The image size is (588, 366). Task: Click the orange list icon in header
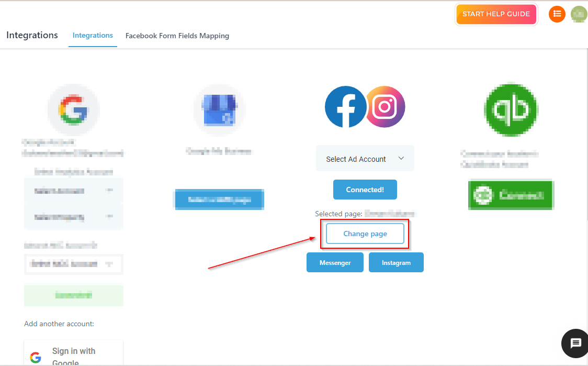(x=557, y=14)
